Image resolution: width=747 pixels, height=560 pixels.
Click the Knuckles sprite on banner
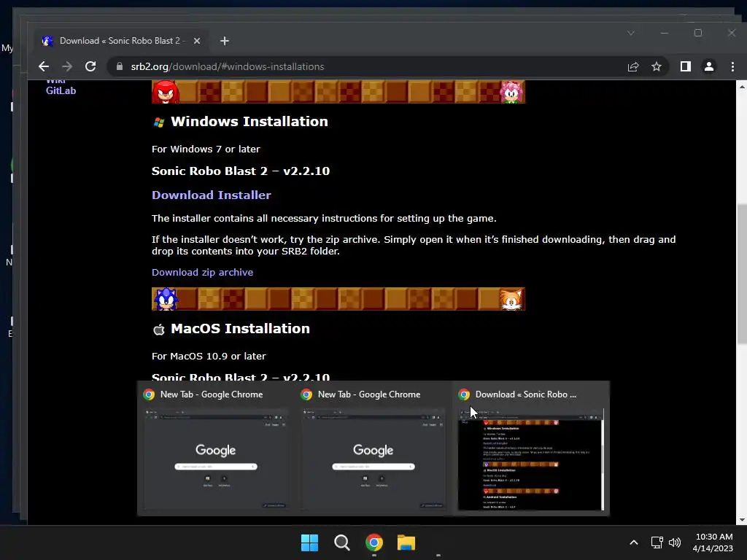click(x=166, y=92)
